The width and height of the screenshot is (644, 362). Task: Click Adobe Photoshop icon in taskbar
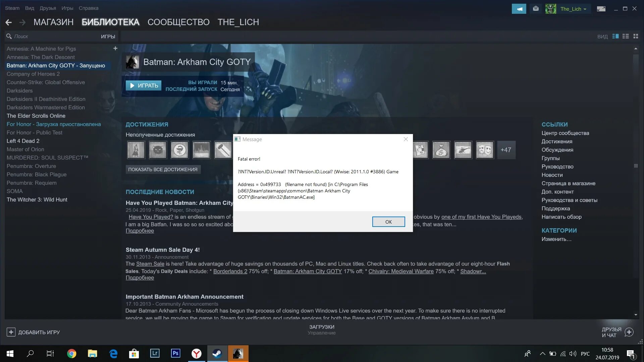(176, 353)
